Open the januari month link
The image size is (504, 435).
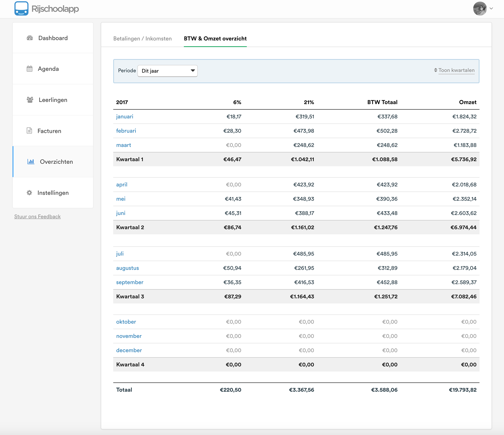(x=125, y=116)
